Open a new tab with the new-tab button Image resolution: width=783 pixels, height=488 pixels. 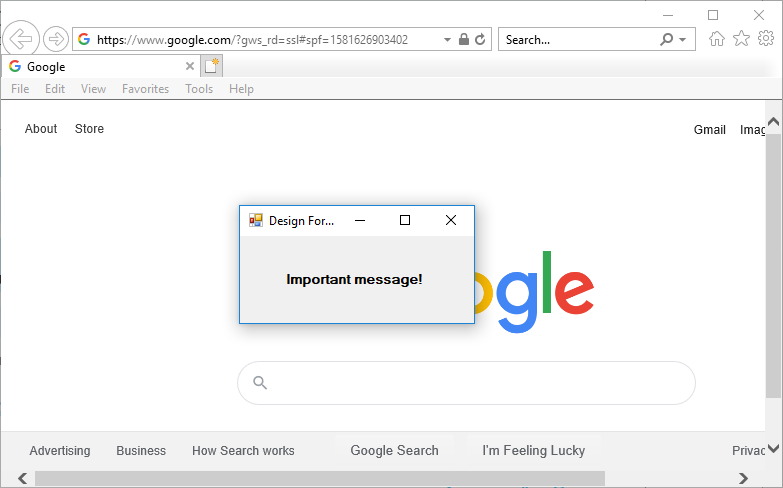pos(212,66)
